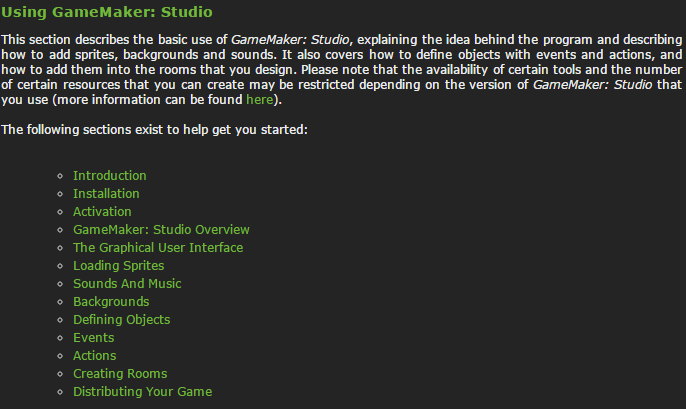Image resolution: width=686 pixels, height=409 pixels.
Task: Click the bullet beside Events
Action: pos(60,338)
